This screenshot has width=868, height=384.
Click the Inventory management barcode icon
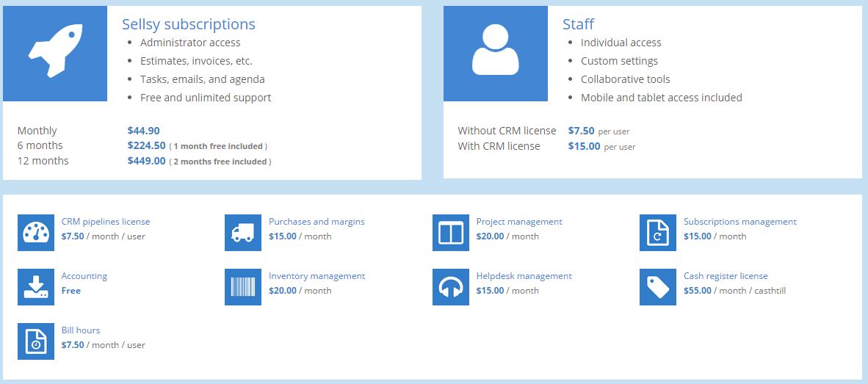243,287
